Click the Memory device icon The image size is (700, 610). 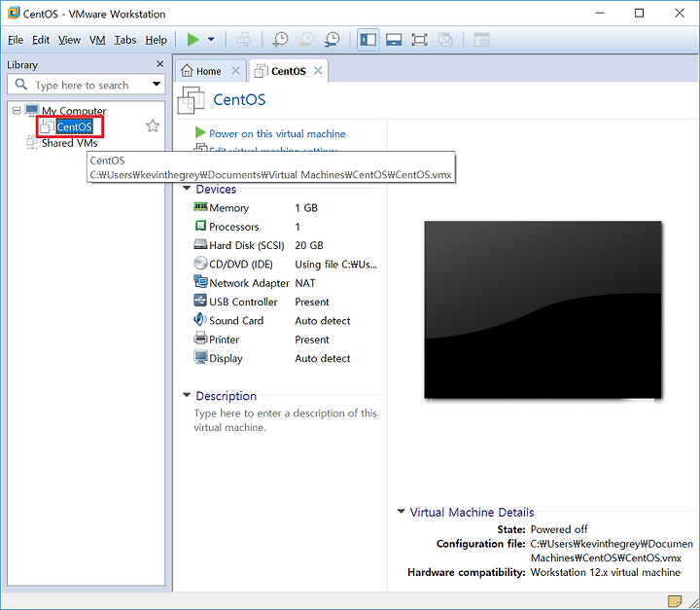[x=200, y=207]
